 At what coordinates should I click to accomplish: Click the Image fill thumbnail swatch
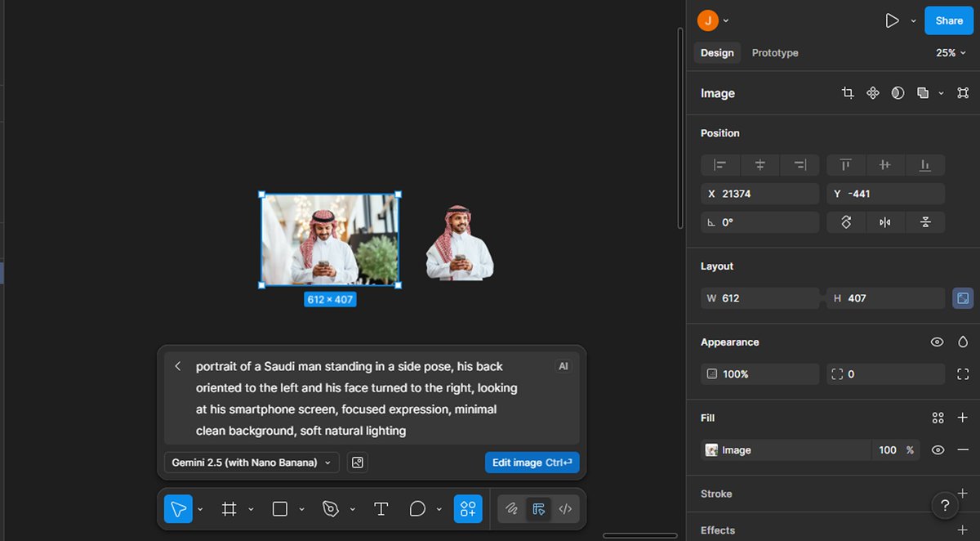(x=711, y=450)
